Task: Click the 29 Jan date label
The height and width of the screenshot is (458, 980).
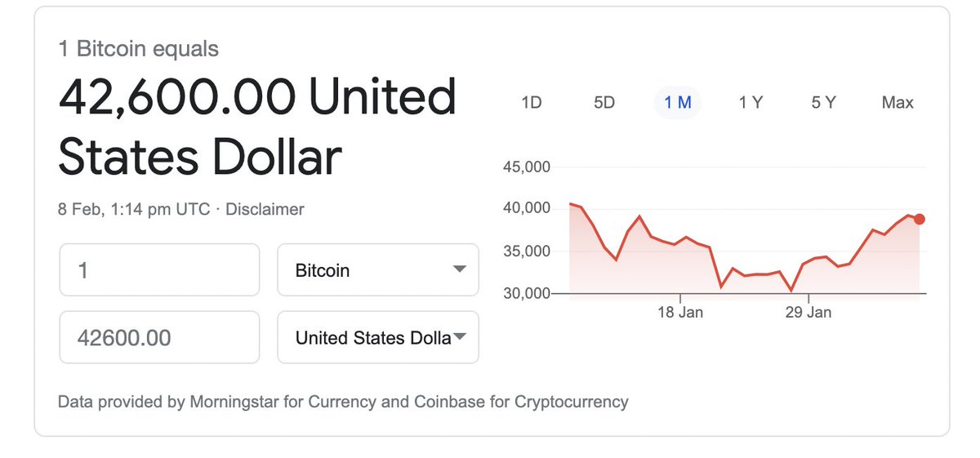Action: 808,312
